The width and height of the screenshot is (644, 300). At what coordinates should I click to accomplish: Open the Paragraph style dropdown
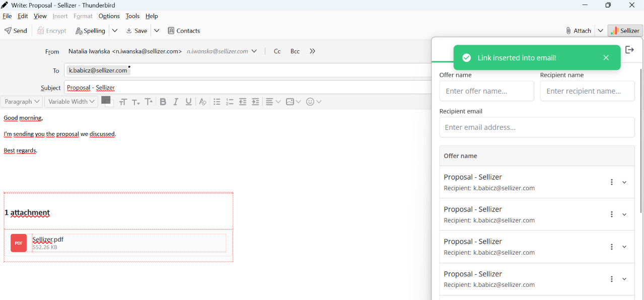coord(22,102)
